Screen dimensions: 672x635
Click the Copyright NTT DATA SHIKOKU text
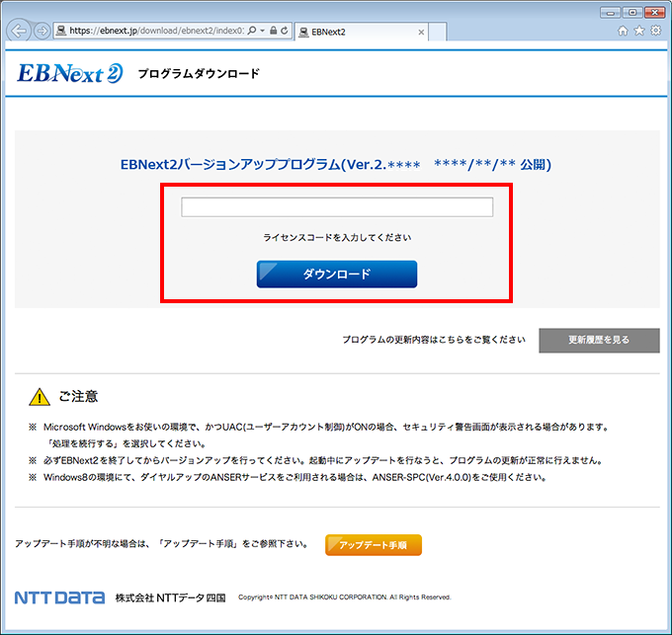[x=345, y=597]
